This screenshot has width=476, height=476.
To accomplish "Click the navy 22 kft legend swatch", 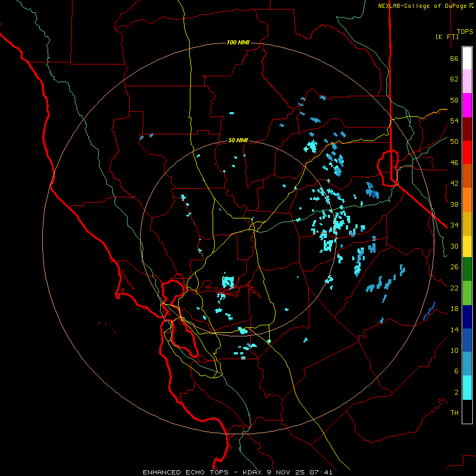I will pyautogui.click(x=467, y=317).
